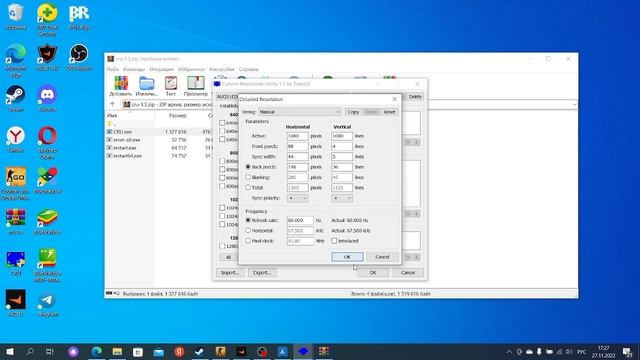Click the horizontal Front porch field
The height and width of the screenshot is (360, 640).
pos(298,146)
